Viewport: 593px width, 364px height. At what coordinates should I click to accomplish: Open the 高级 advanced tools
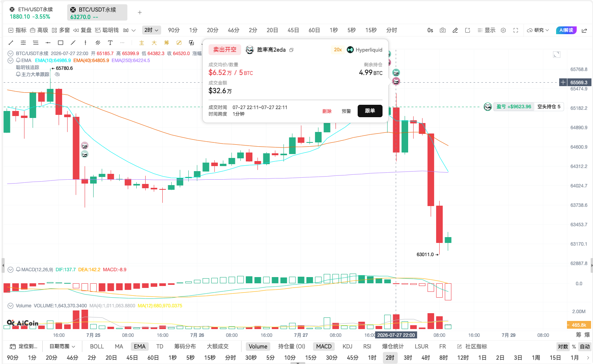pos(39,30)
